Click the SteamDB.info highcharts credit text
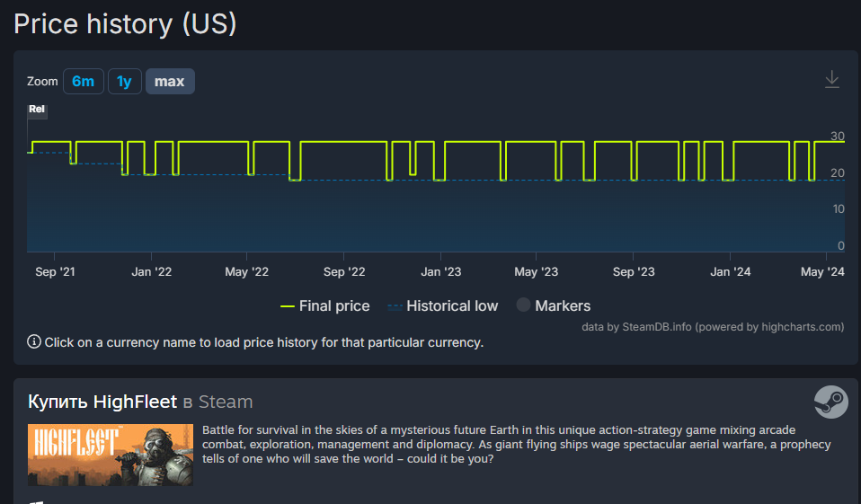Viewport: 861px width, 504px height. click(713, 327)
